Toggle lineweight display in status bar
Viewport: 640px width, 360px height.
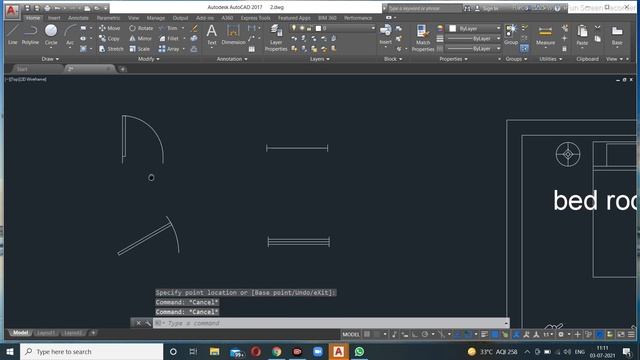point(484,334)
